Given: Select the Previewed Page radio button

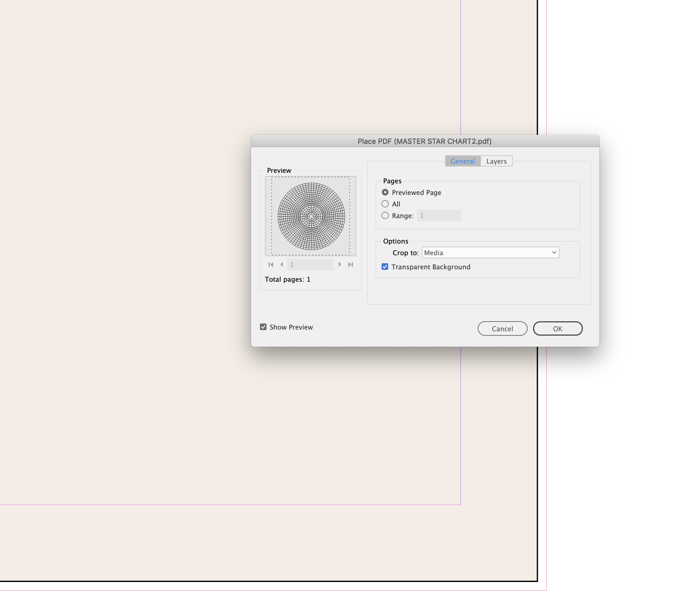Looking at the screenshot, I should coord(385,192).
